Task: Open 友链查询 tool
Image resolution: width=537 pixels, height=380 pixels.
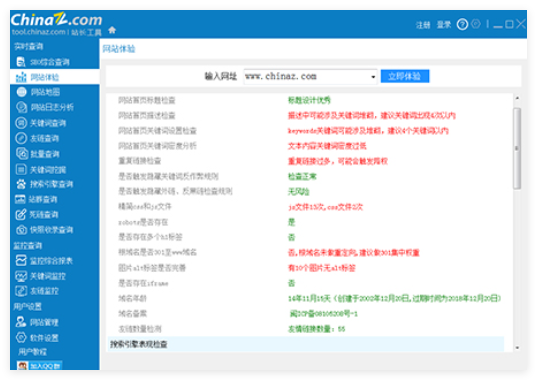Action: click(x=38, y=138)
